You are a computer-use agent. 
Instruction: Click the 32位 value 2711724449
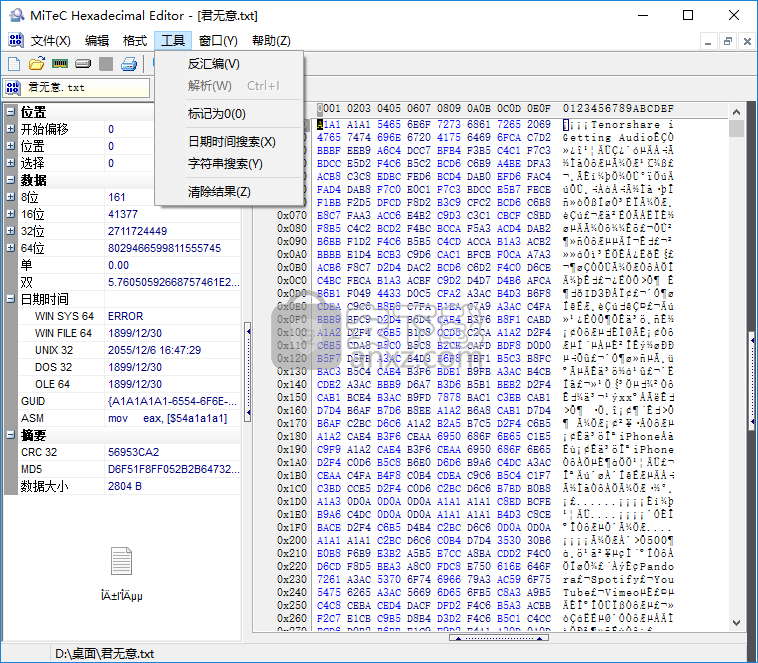[x=137, y=231]
